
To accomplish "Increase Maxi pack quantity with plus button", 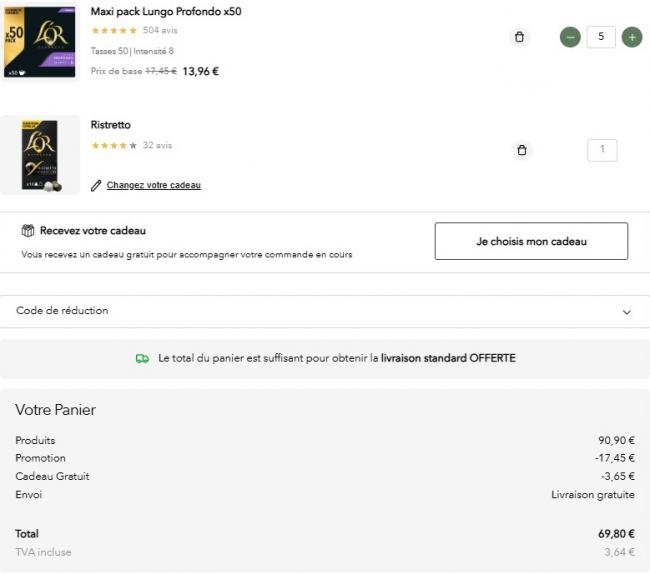I will [632, 37].
